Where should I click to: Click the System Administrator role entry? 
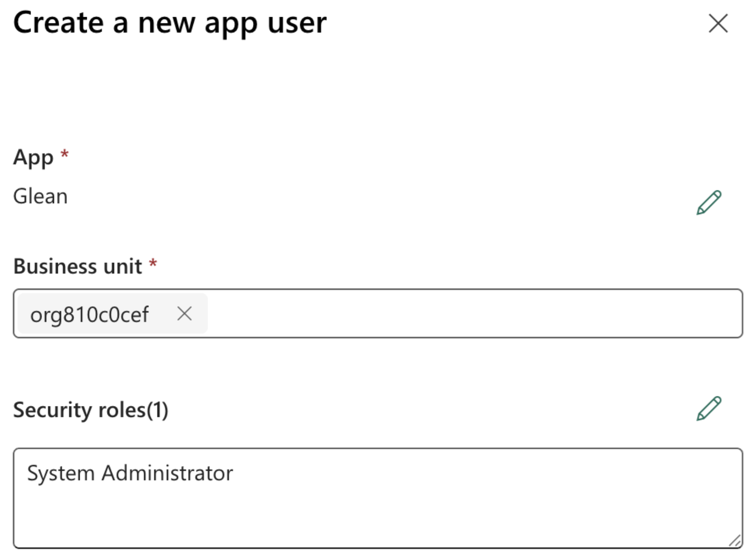(130, 473)
